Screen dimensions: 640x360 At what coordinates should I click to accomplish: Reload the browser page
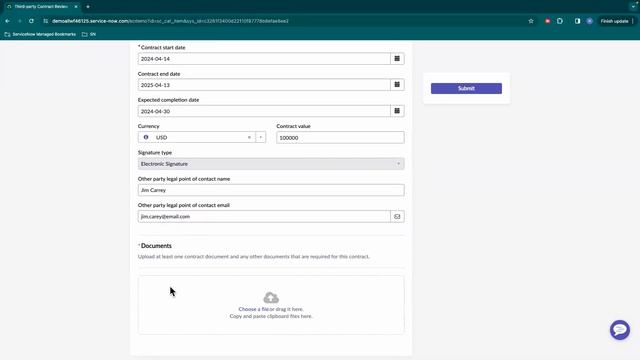click(x=31, y=21)
